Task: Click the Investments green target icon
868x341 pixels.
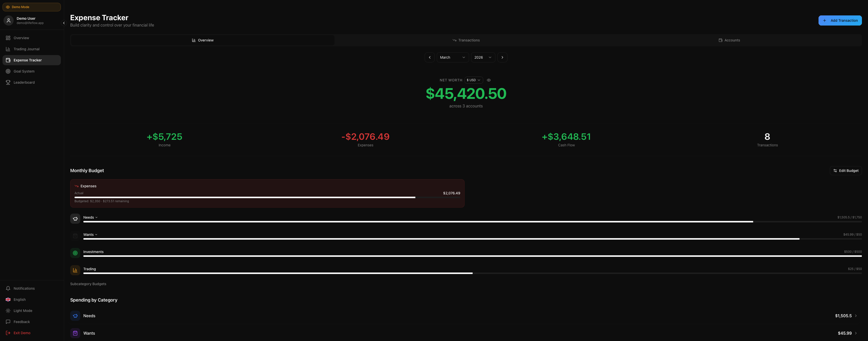Action: (75, 253)
